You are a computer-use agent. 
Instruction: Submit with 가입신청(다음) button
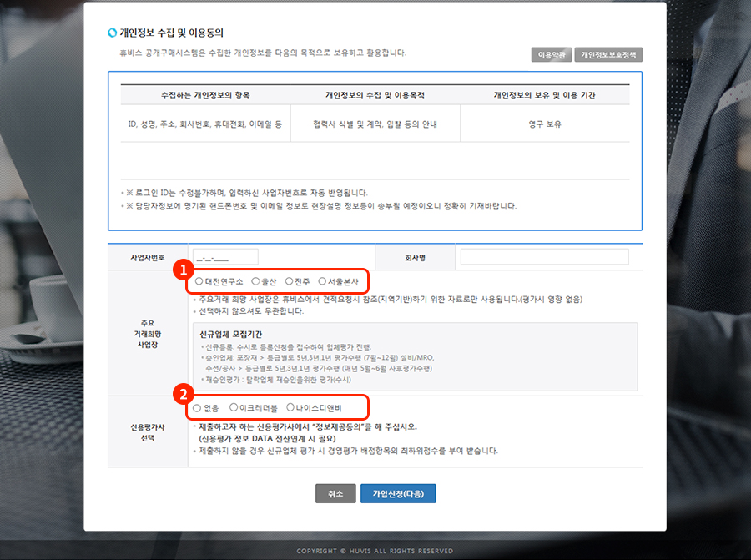pos(398,493)
